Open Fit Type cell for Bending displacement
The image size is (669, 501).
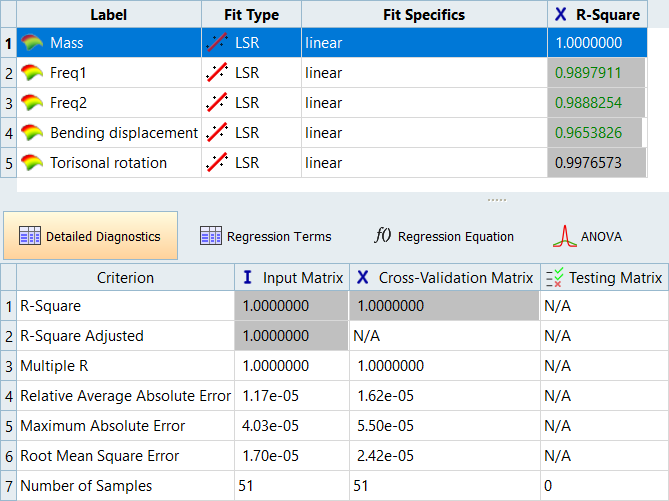pyautogui.click(x=250, y=133)
